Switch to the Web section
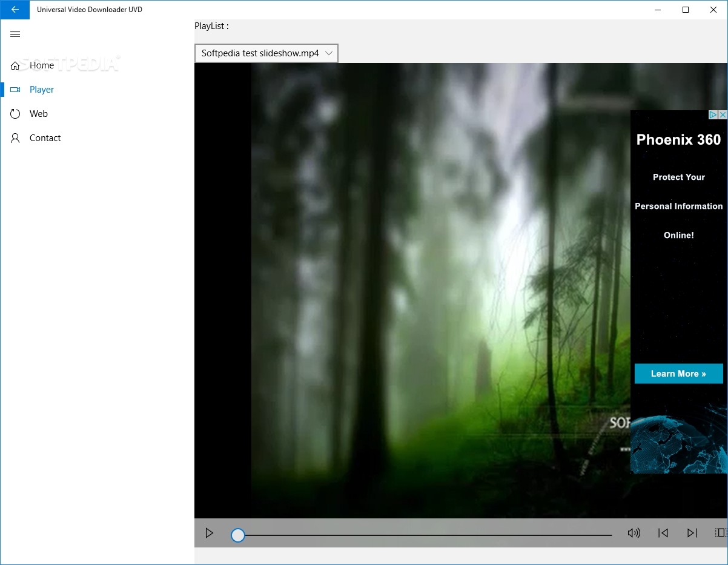The height and width of the screenshot is (565, 728). [x=97, y=114]
